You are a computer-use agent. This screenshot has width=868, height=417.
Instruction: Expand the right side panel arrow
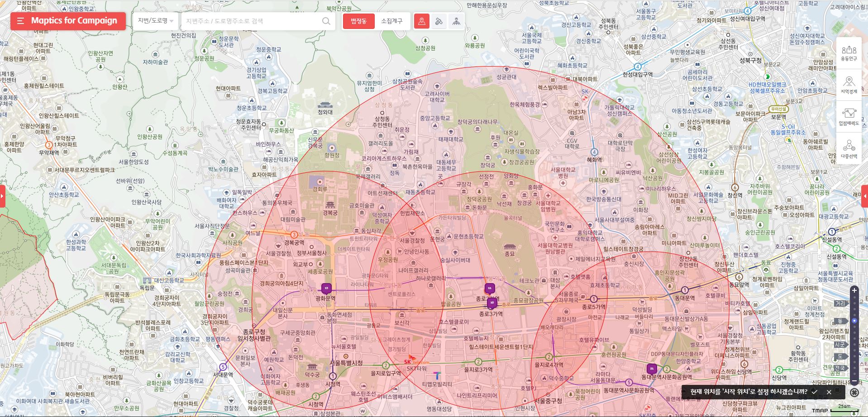pos(865,196)
